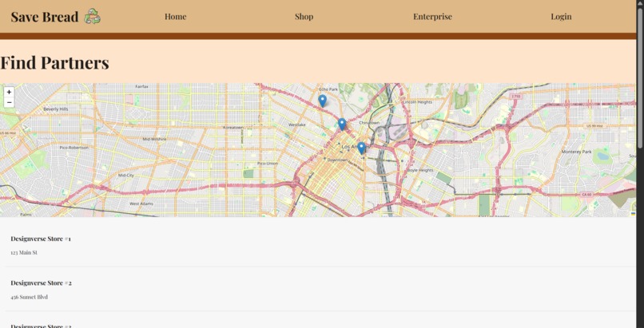Click the vertical page scrollbar thumb
Image resolution: width=644 pixels, height=328 pixels.
640,78
